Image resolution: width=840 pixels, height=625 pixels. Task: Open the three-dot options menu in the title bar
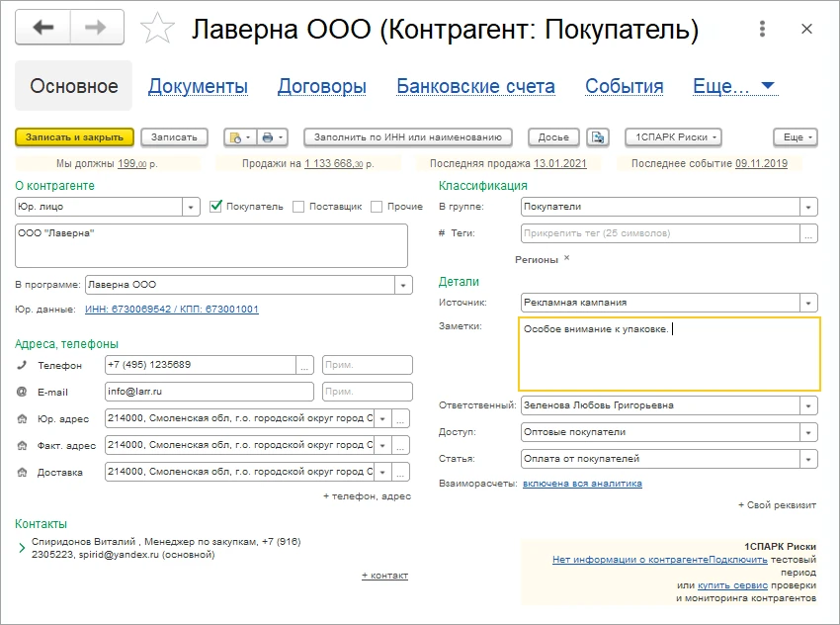760,29
